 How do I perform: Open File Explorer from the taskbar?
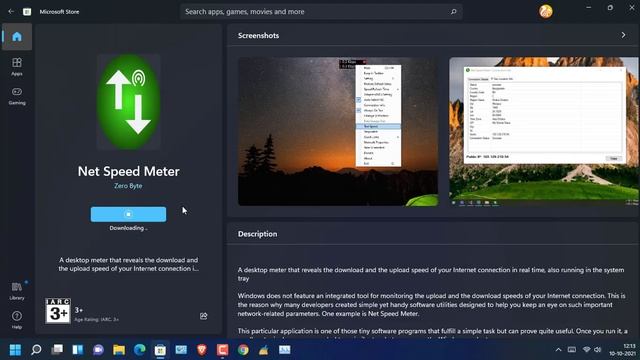click(x=119, y=350)
